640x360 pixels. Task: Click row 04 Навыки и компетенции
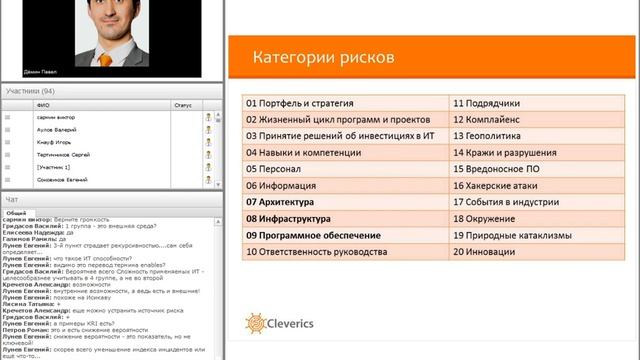click(345, 153)
